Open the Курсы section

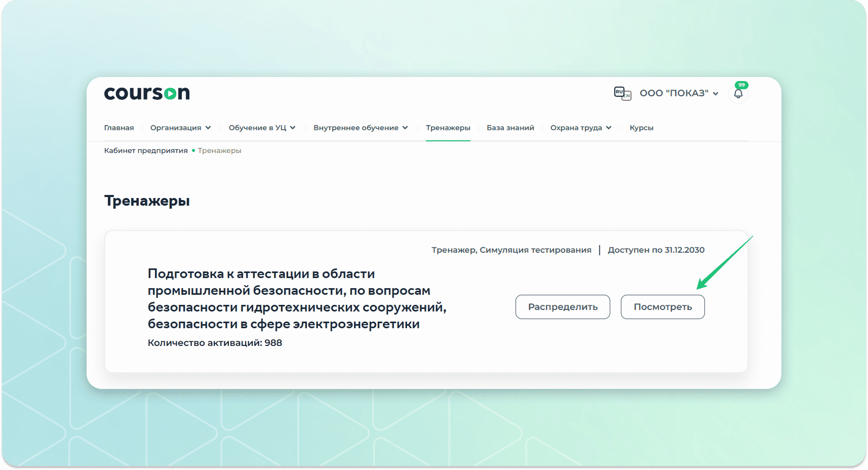click(x=641, y=128)
